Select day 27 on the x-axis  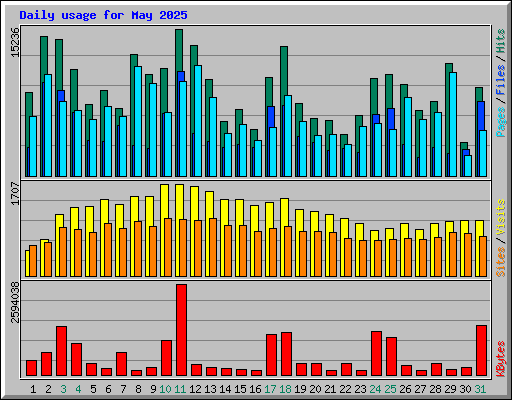pyautogui.click(x=420, y=389)
